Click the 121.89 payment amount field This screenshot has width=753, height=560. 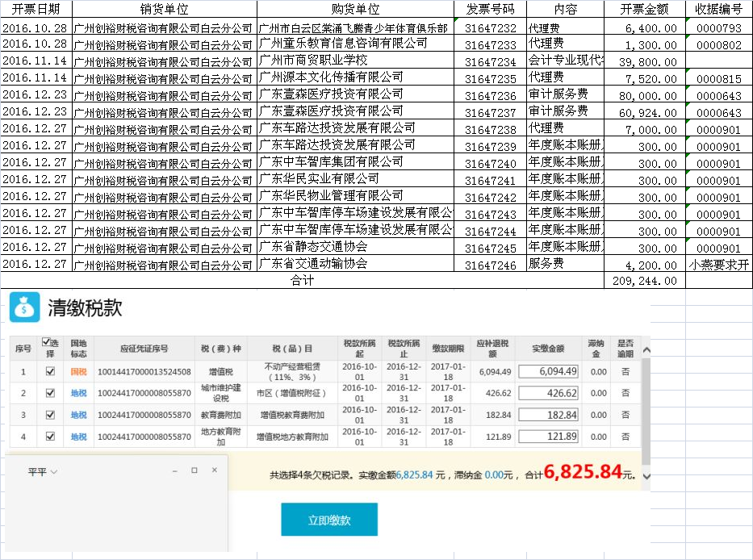click(x=548, y=437)
